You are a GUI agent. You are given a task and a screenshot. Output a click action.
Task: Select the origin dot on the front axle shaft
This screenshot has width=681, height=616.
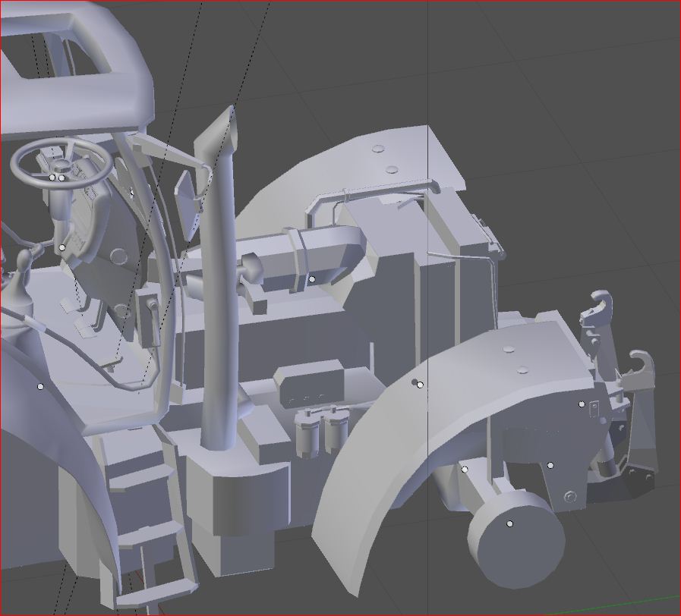coord(465,470)
